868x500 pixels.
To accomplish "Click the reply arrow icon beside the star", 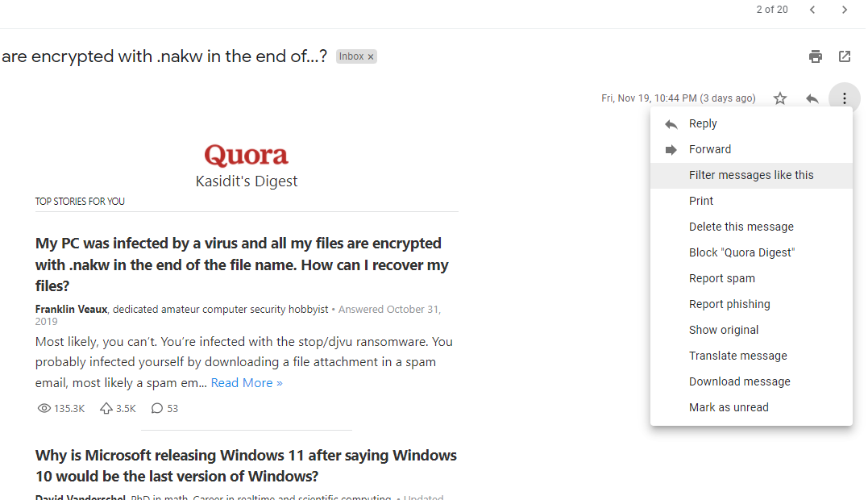I will (x=812, y=98).
